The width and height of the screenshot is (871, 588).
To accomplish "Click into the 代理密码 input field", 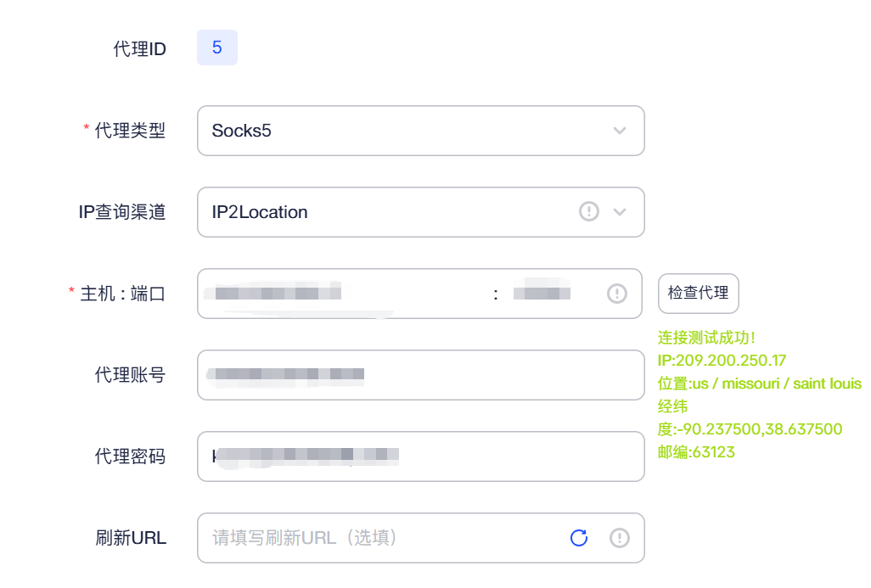I will (x=420, y=456).
